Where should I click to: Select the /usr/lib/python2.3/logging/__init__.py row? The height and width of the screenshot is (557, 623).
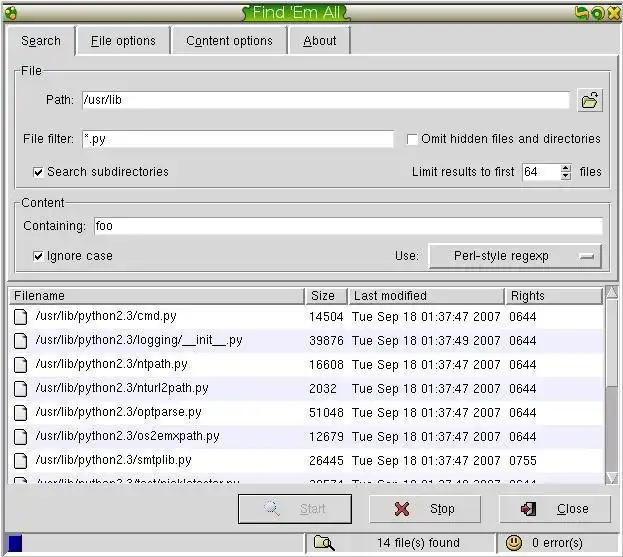click(x=306, y=341)
